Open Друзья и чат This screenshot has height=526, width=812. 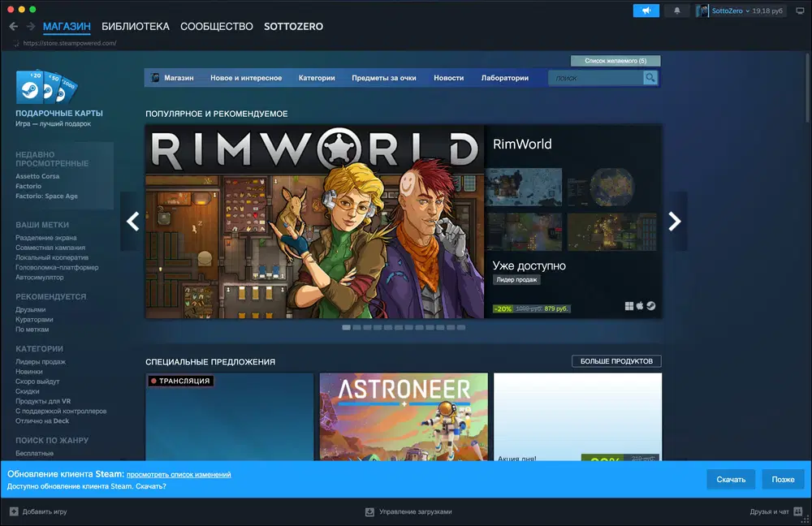coord(769,511)
